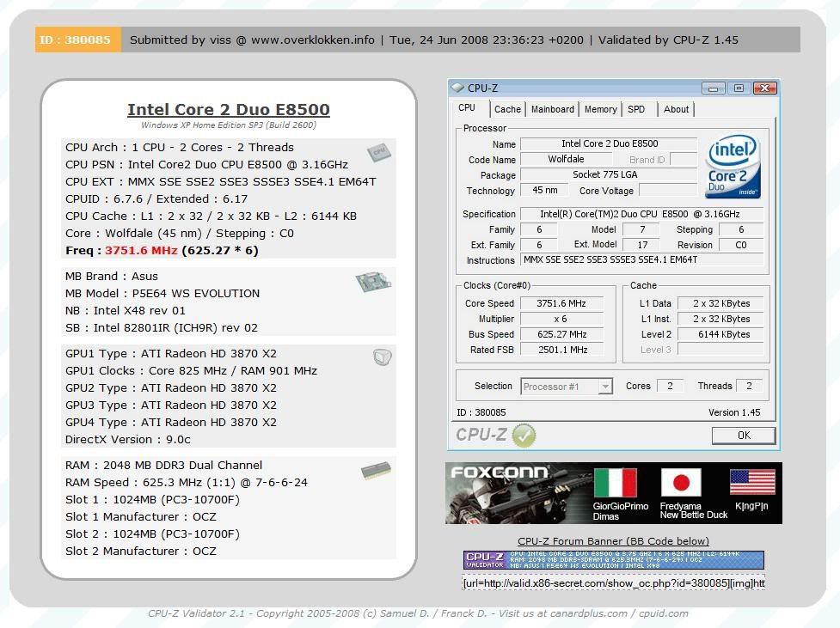840x628 pixels.
Task: Click 'GPU1 Clocks : Core 825 MHz' line
Action: pyautogui.click(x=191, y=370)
